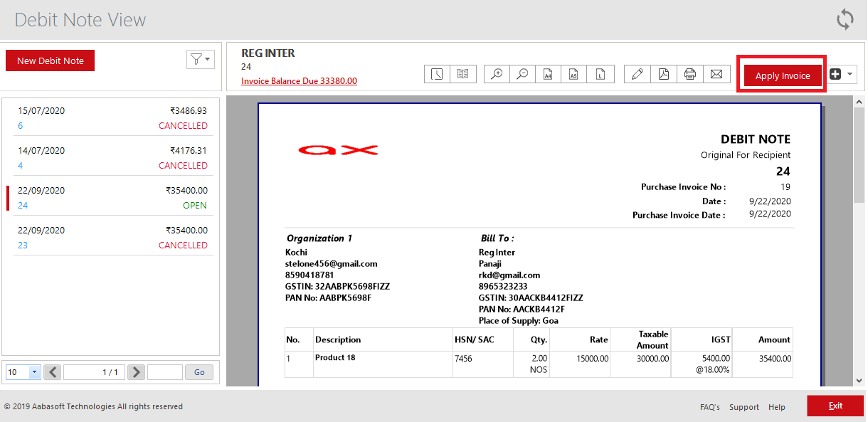Switch to A5 page size view
The image size is (868, 422).
click(x=573, y=73)
